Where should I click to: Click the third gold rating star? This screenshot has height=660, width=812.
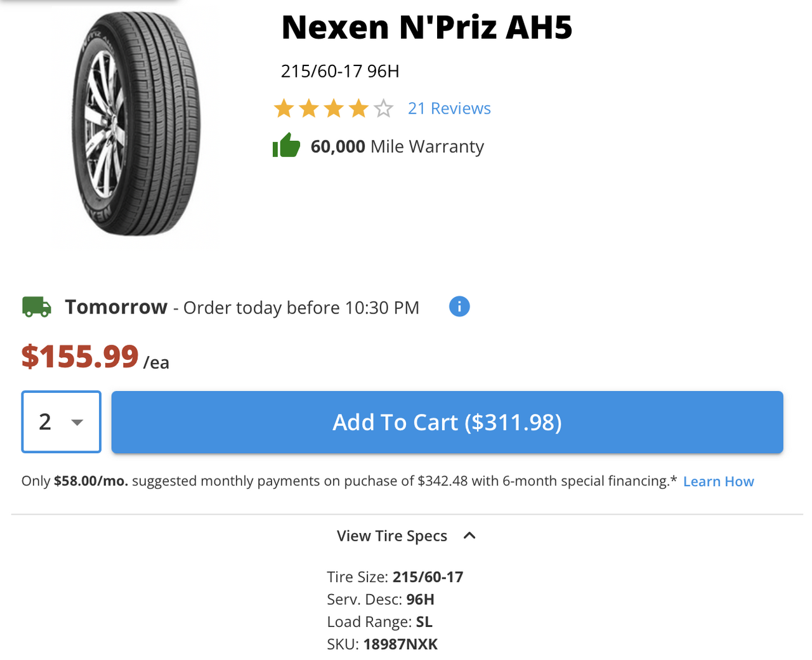(x=334, y=109)
